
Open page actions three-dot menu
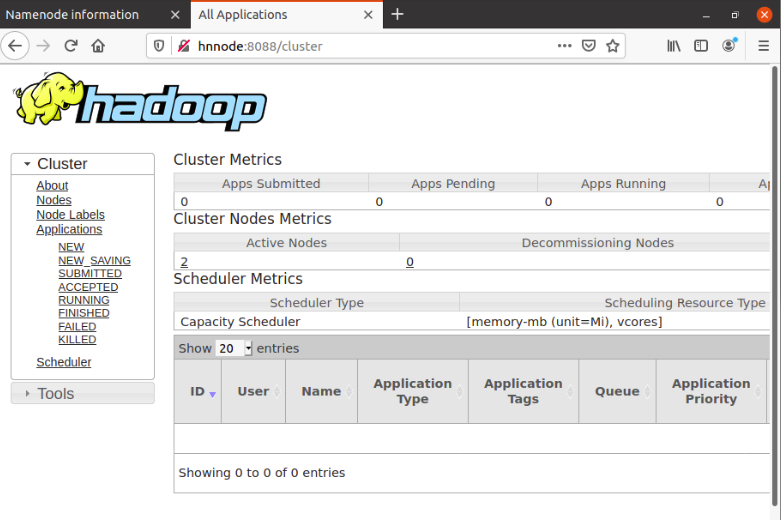[564, 46]
